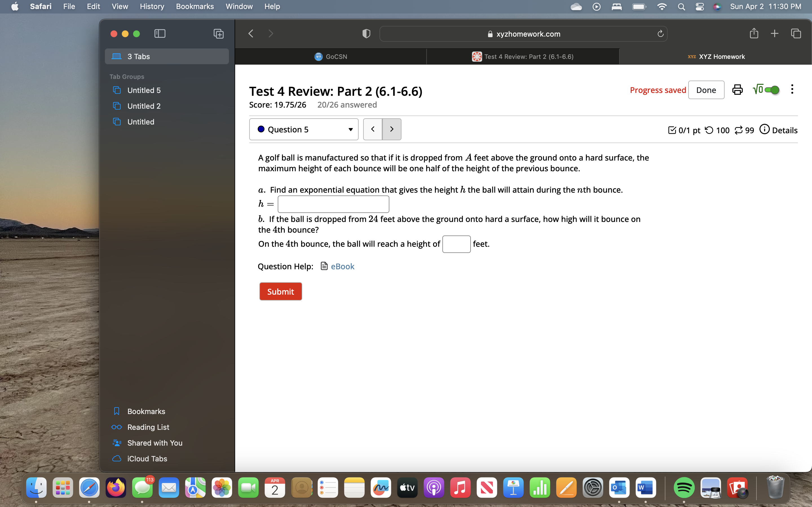812x507 pixels.
Task: Open macOS Control Center toggle icon
Action: [700, 6]
